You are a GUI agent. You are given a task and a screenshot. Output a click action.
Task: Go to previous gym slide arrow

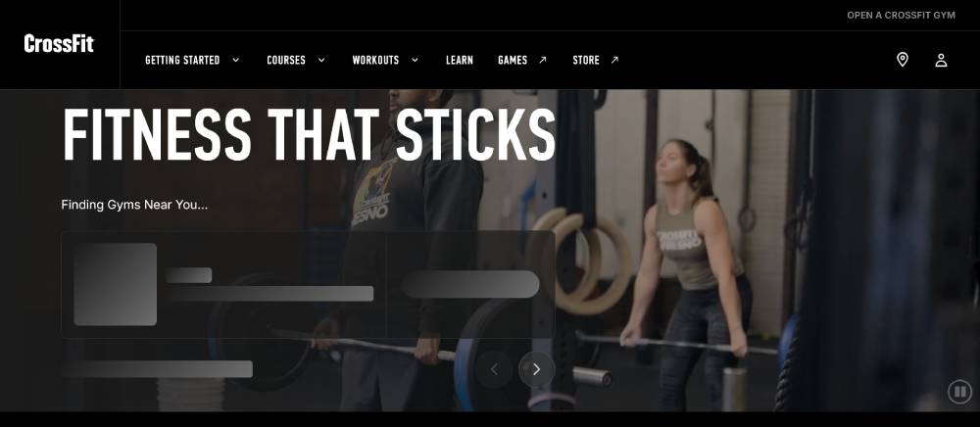point(494,369)
